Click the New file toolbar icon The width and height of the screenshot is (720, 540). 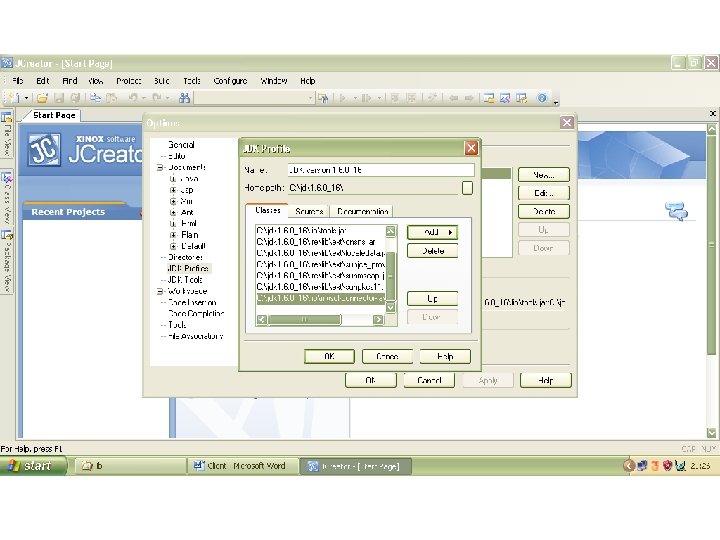12,97
